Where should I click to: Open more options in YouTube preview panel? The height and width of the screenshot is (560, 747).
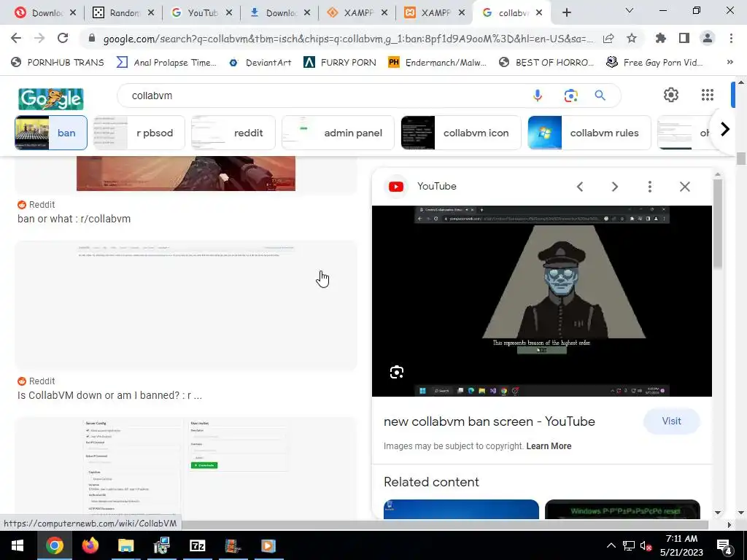point(649,187)
